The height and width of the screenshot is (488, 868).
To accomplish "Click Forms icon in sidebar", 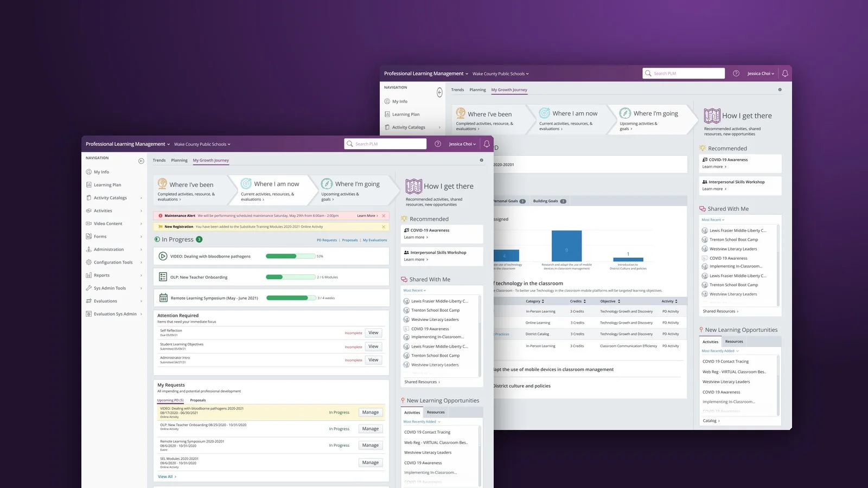I will [x=89, y=236].
